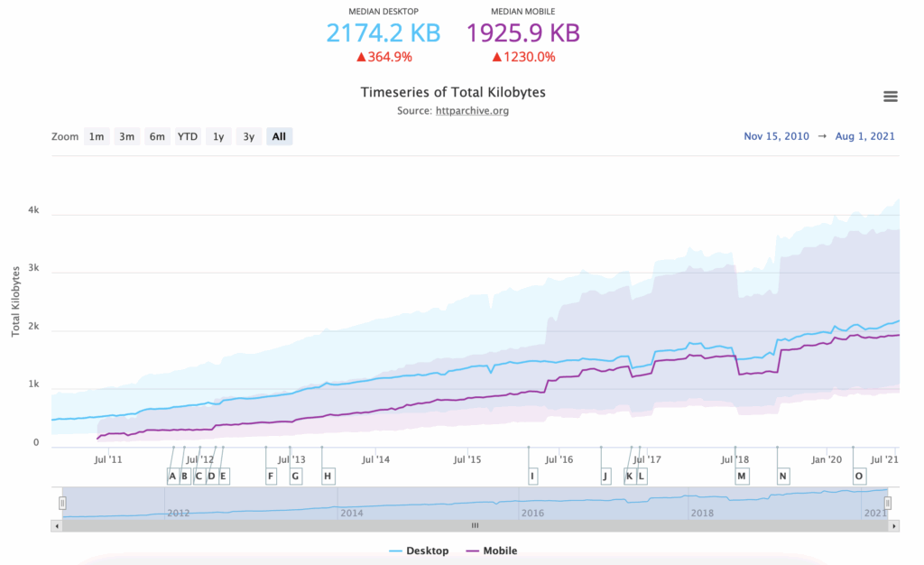Choose the 1y zoom range
This screenshot has height=565, width=924.
click(x=218, y=136)
